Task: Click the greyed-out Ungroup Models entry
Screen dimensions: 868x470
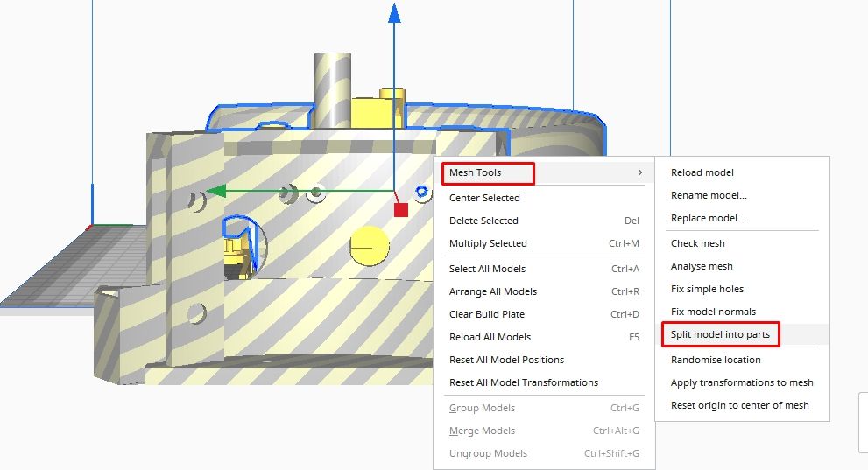Action: 544,453
